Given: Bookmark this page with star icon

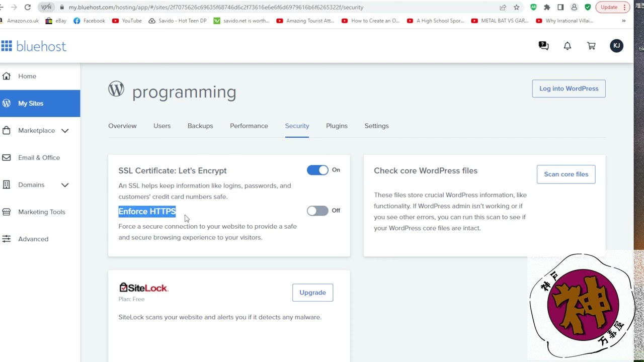Looking at the screenshot, I should click(516, 7).
